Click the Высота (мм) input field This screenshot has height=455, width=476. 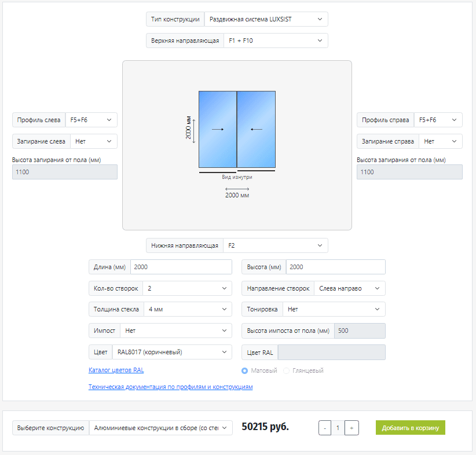[336, 267]
